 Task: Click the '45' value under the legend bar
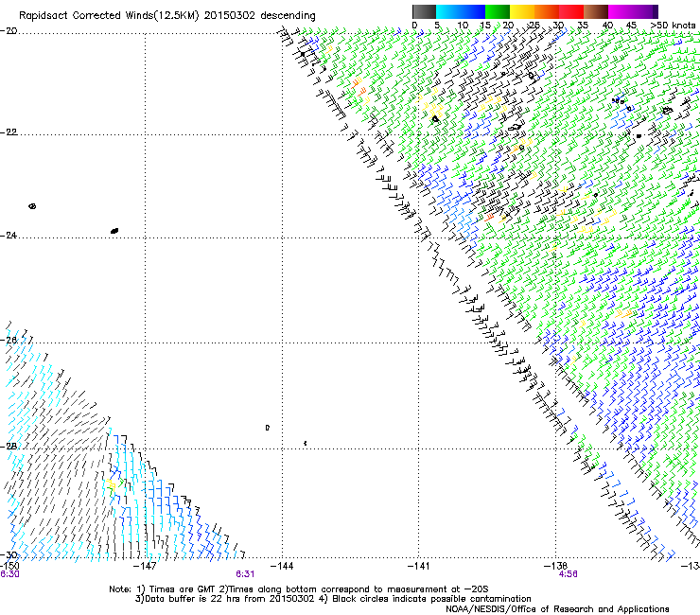[x=631, y=26]
